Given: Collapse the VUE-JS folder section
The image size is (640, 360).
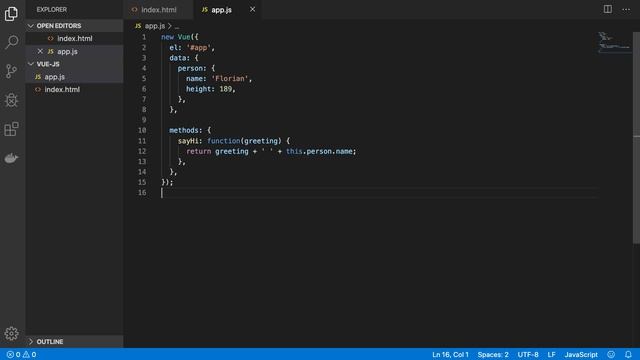Looking at the screenshot, I should click(74, 64).
